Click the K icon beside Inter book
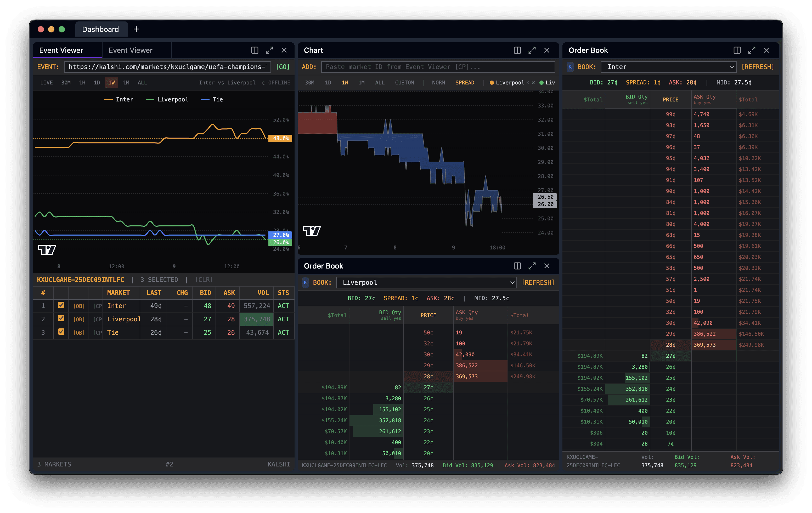 coord(570,67)
